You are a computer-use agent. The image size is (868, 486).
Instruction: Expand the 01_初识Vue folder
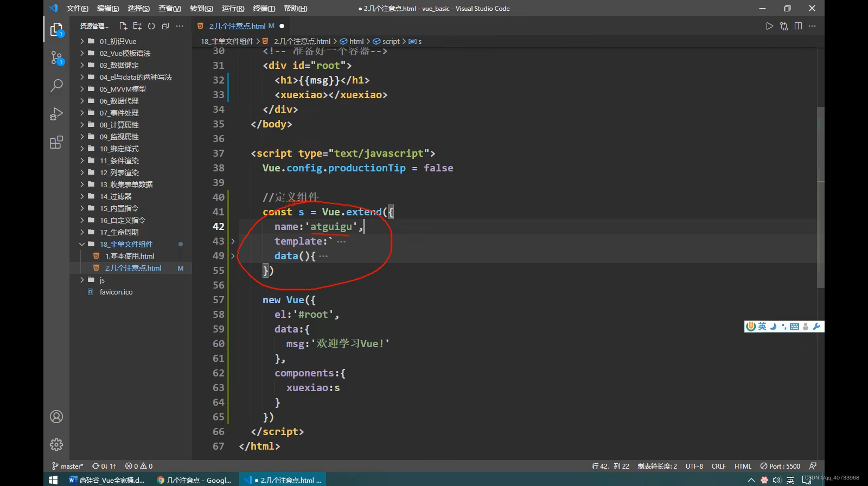pos(130,41)
